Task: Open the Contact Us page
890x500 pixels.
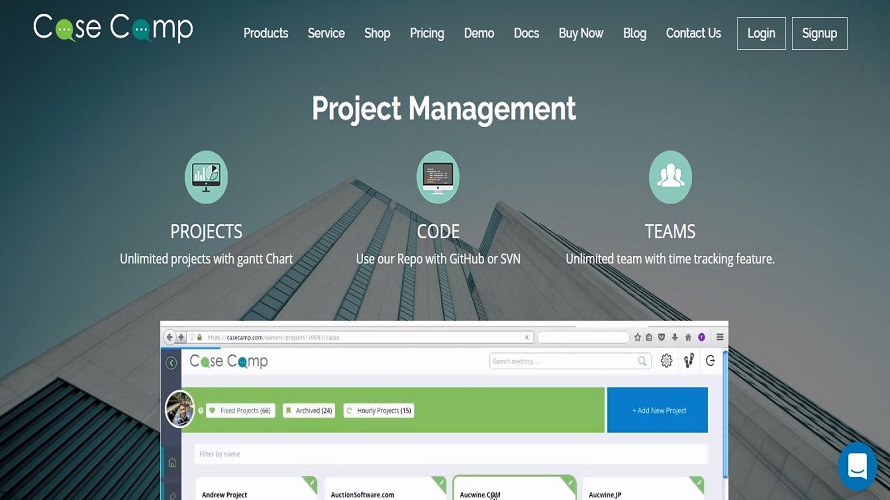Action: coord(694,33)
